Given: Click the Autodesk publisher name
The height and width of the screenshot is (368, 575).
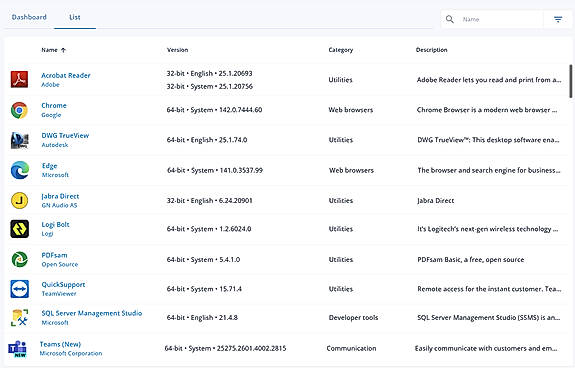Looking at the screenshot, I should (x=55, y=145).
